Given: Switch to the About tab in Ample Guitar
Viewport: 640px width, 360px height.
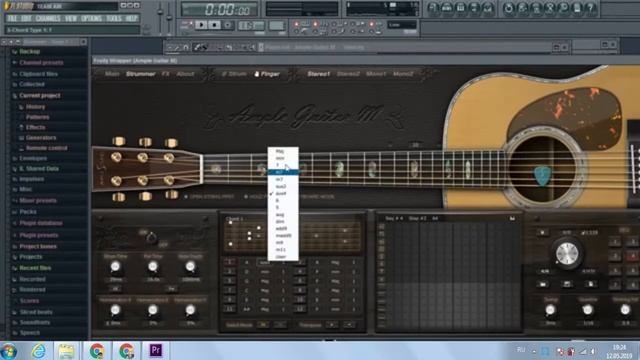Looking at the screenshot, I should pyautogui.click(x=185, y=74).
